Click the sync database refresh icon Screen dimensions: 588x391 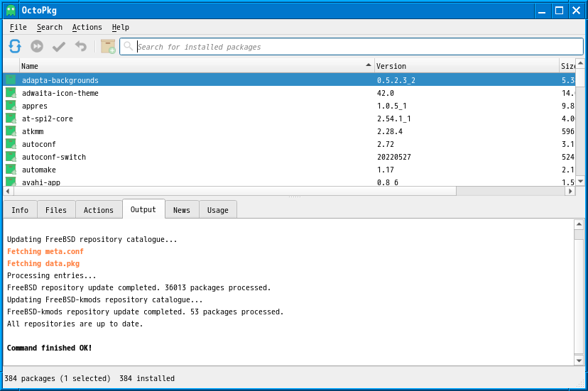click(15, 47)
